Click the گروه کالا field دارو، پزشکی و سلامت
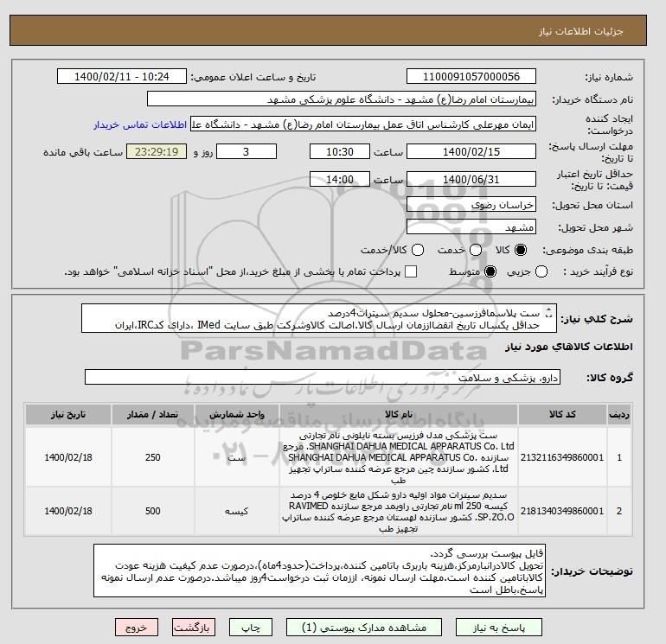The image size is (666, 644). 323,377
